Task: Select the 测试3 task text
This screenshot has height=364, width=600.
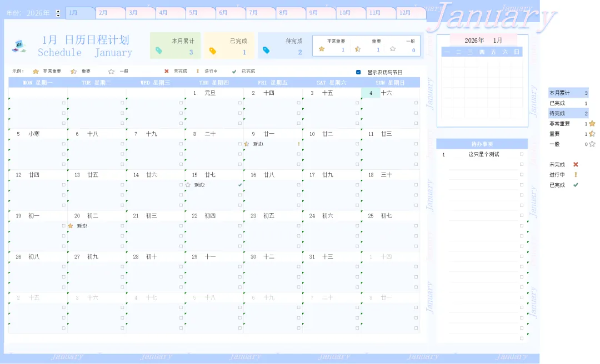Action: click(82, 226)
